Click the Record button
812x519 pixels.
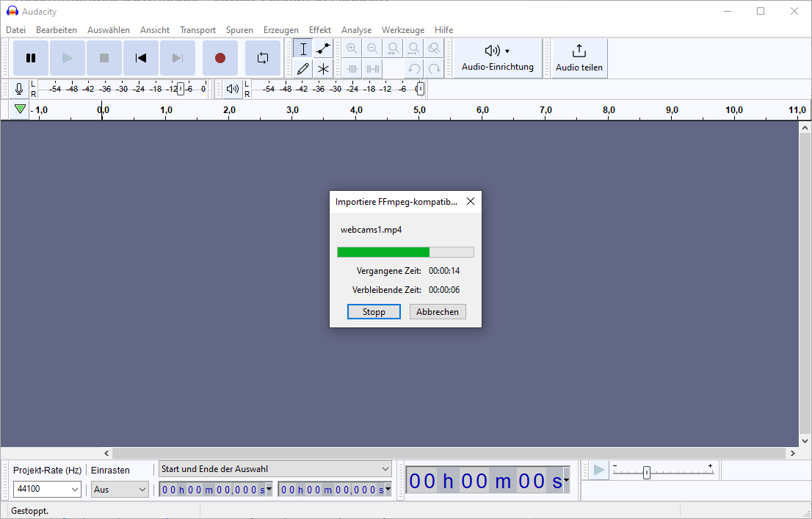coord(220,57)
